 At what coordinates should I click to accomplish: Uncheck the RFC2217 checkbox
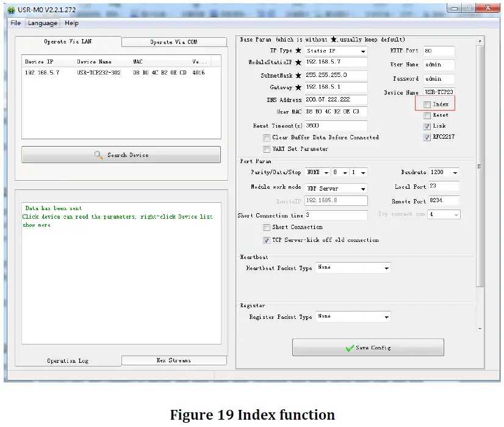(x=427, y=137)
